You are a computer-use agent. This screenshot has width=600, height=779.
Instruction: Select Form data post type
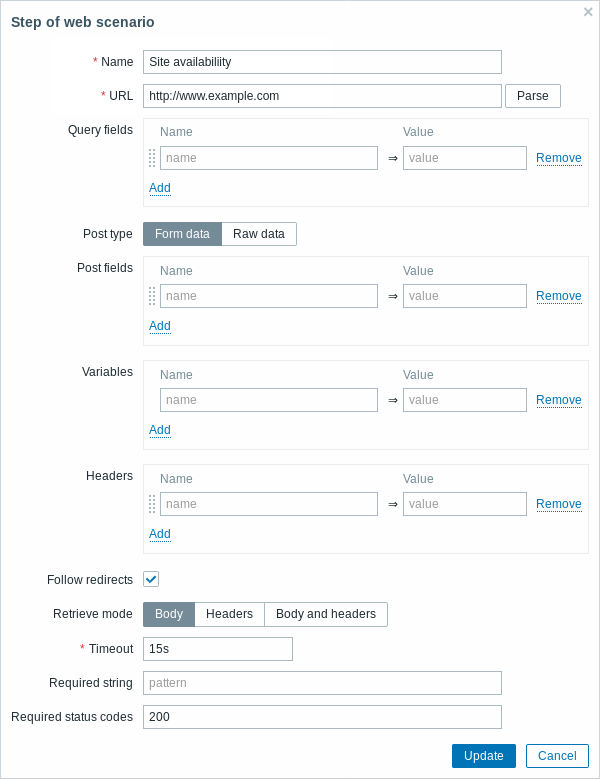(x=182, y=234)
